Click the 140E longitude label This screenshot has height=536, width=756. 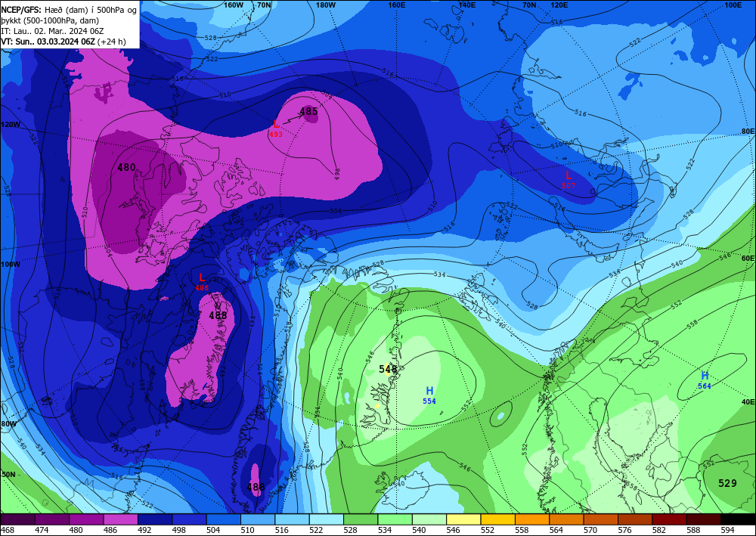(467, 5)
